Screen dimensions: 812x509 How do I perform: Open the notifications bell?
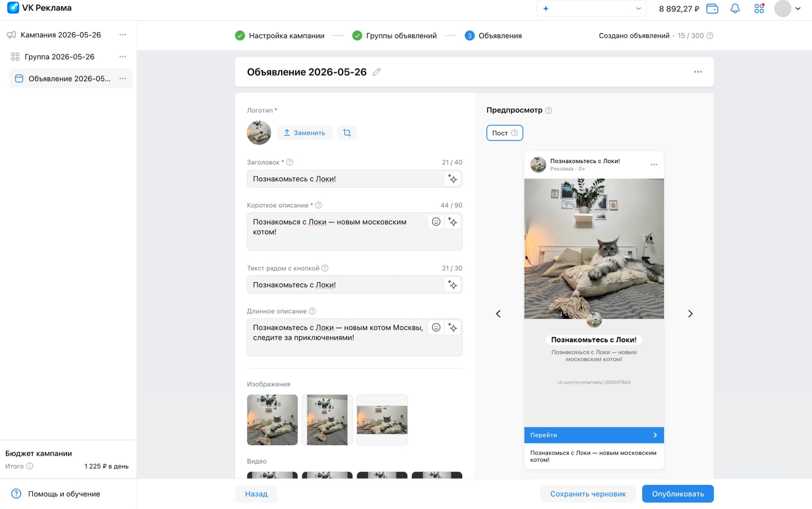click(735, 9)
